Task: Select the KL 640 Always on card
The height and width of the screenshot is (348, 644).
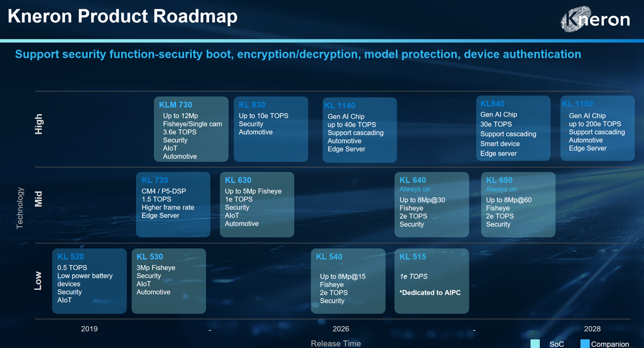Action: point(432,204)
